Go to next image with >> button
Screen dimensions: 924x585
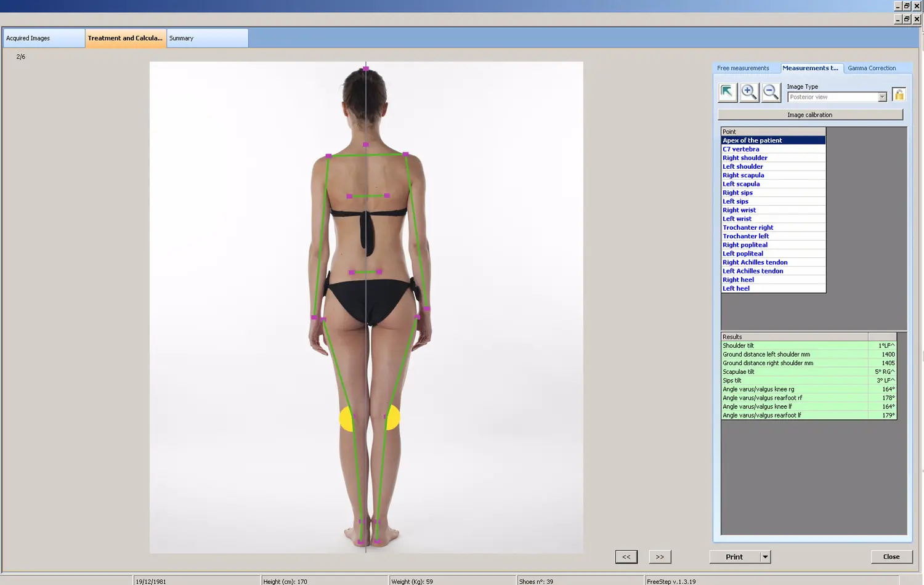(660, 557)
